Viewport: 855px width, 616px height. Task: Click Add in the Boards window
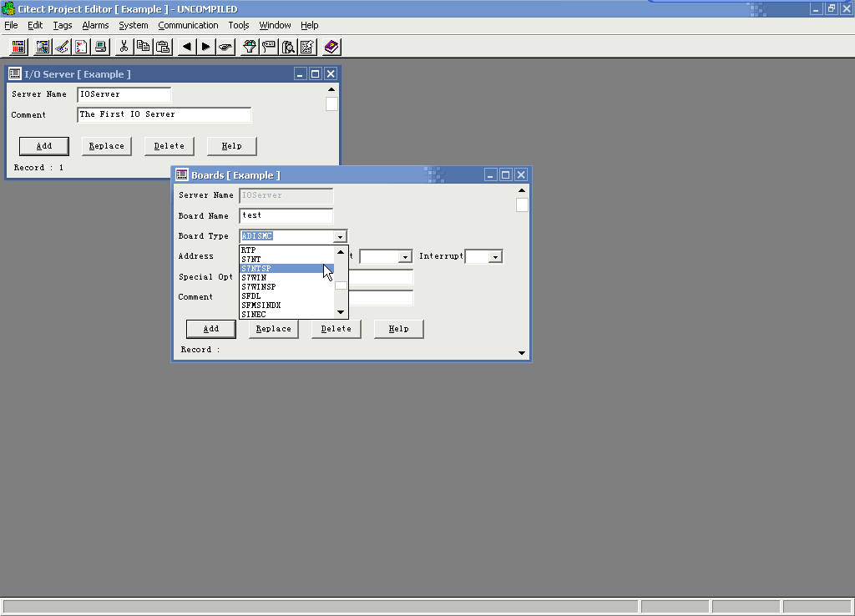click(x=211, y=329)
